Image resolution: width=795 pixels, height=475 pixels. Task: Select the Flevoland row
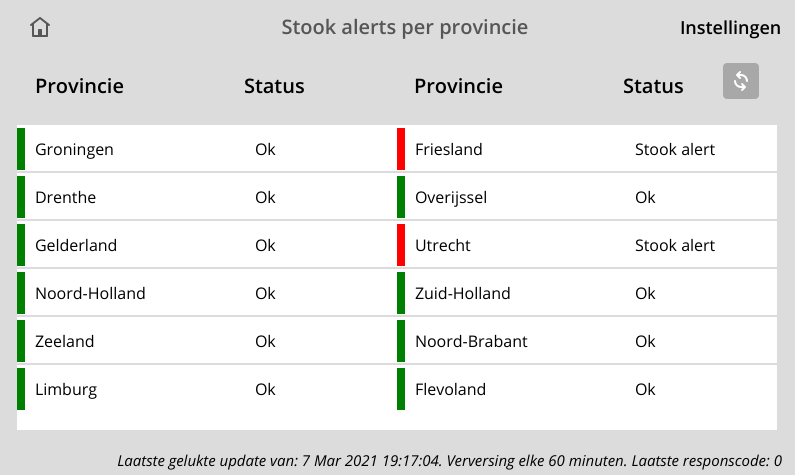click(x=587, y=389)
